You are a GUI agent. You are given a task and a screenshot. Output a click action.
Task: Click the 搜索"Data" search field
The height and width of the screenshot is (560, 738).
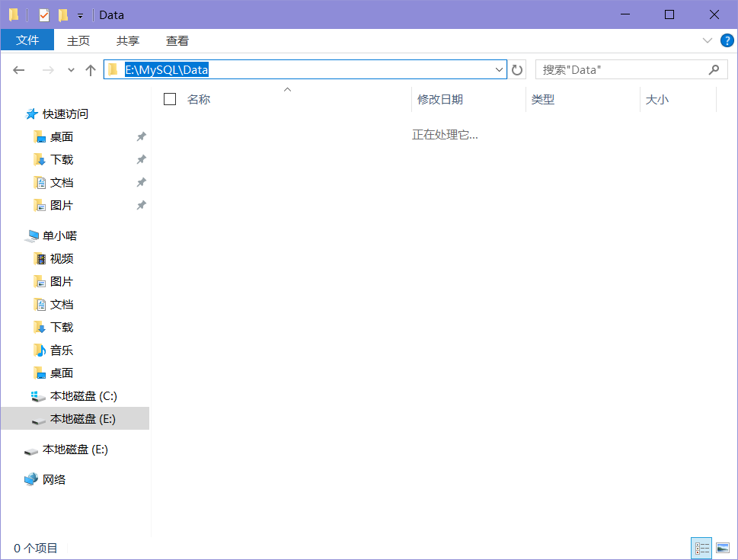point(623,69)
